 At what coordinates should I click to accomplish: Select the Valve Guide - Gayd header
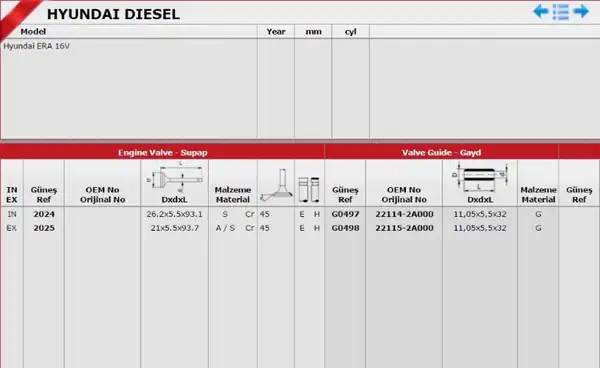(x=441, y=152)
